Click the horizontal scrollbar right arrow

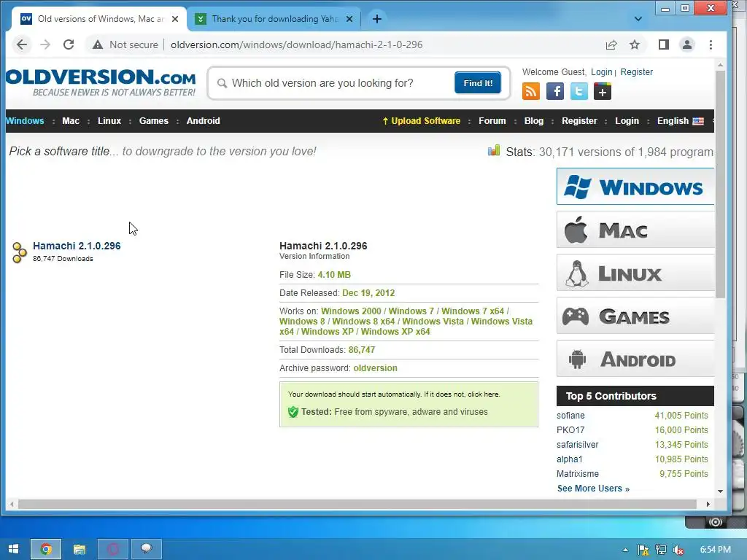(708, 504)
